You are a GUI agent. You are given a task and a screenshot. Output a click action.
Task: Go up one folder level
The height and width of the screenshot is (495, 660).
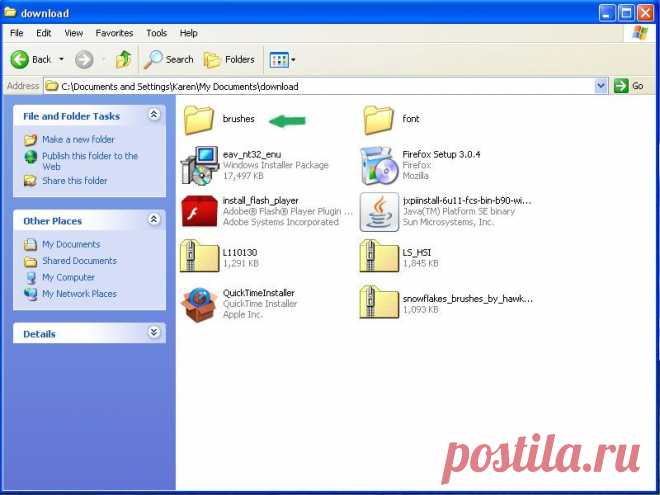point(123,59)
